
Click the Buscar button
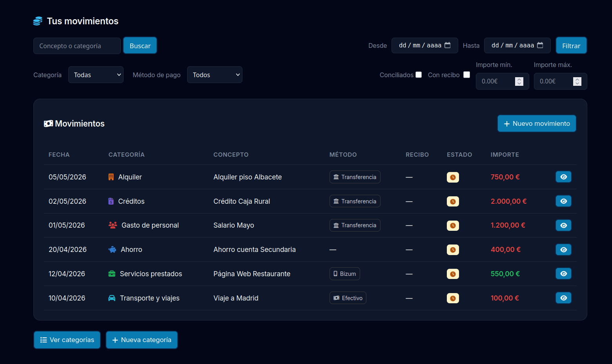coord(140,45)
